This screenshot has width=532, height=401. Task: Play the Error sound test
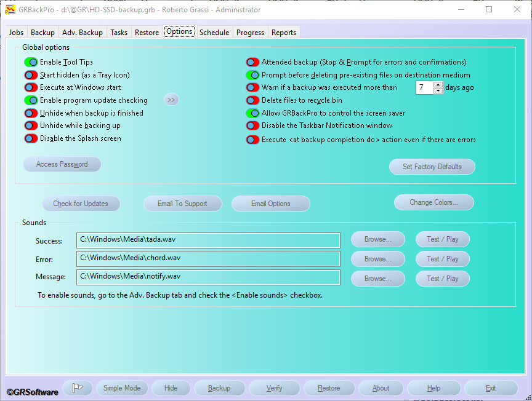[443, 259]
